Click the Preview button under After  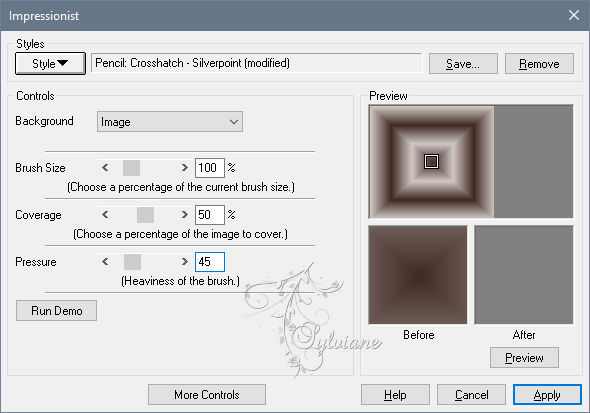coord(524,358)
